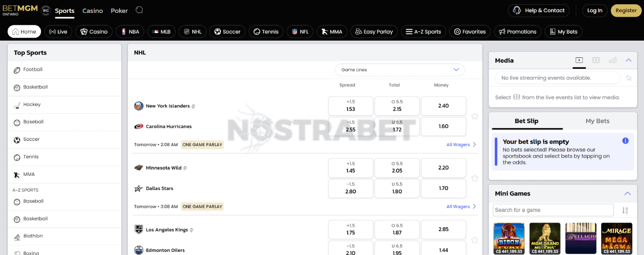This screenshot has width=644, height=255.
Task: Bet Islanders moneyline at 2.40
Action: [444, 106]
